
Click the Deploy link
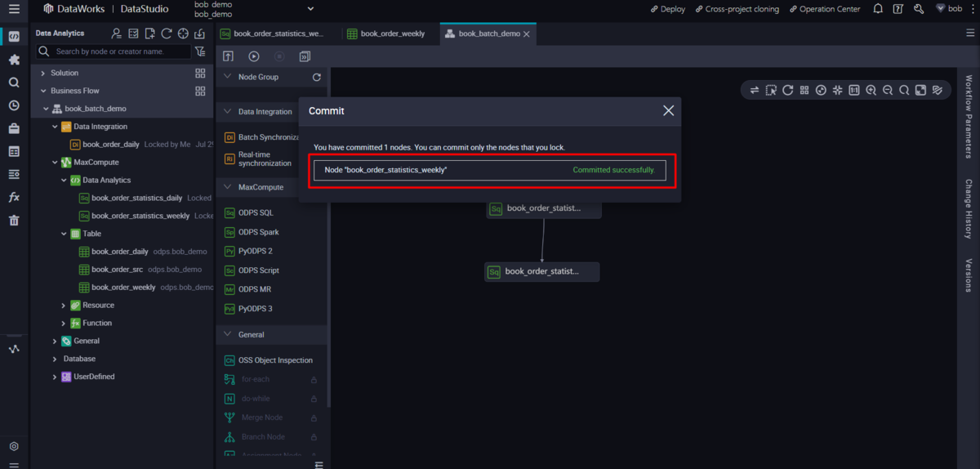(668, 9)
